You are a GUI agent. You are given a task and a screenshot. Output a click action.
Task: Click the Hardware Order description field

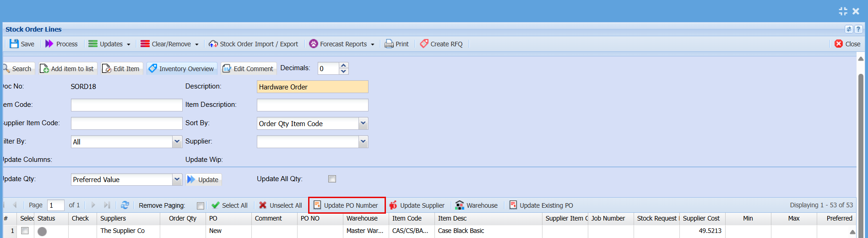click(x=312, y=87)
